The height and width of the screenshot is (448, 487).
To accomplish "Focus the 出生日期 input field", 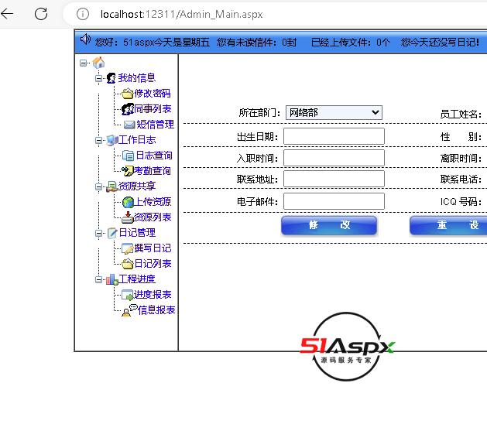I will [x=334, y=136].
